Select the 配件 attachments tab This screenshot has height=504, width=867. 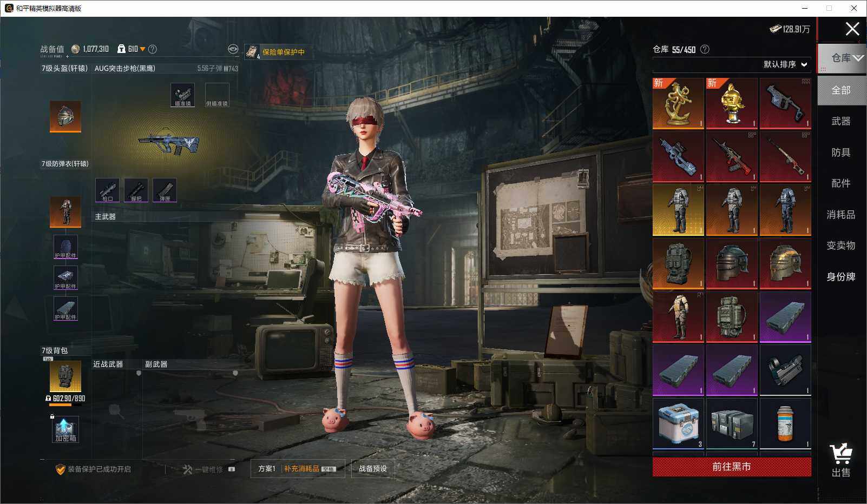(x=841, y=183)
